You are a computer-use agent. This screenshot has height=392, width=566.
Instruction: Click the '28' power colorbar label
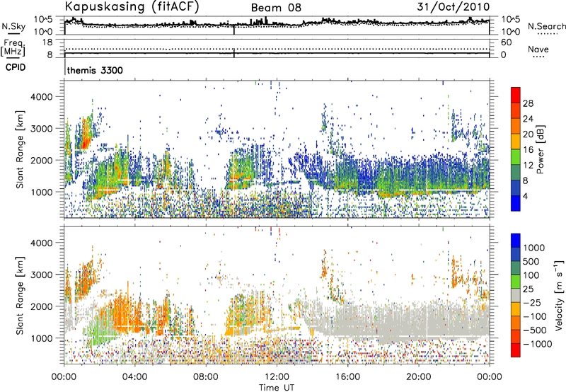528,103
